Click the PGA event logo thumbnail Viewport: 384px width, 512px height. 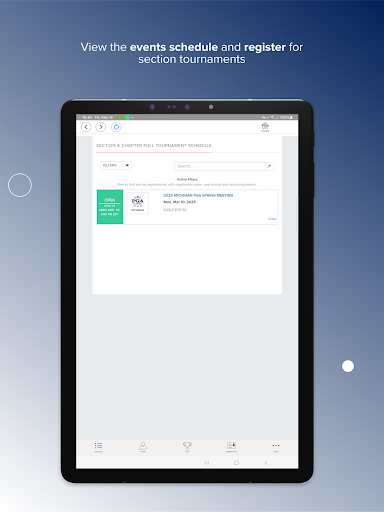click(138, 203)
